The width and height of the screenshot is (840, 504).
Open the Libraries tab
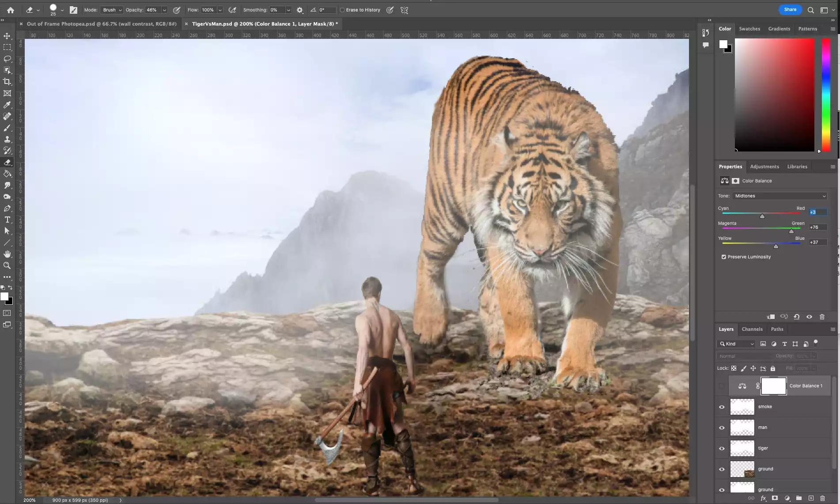tap(797, 167)
